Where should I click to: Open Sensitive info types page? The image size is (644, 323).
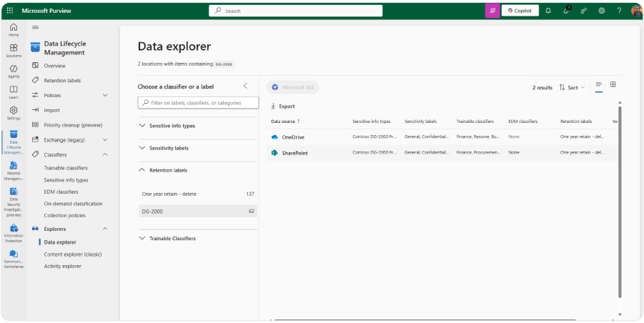tap(66, 180)
